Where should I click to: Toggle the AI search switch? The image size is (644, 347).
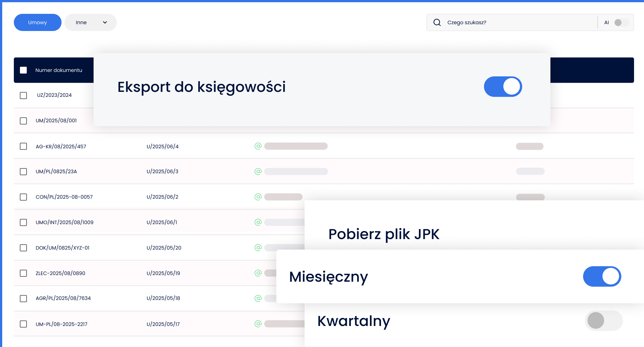tap(621, 22)
